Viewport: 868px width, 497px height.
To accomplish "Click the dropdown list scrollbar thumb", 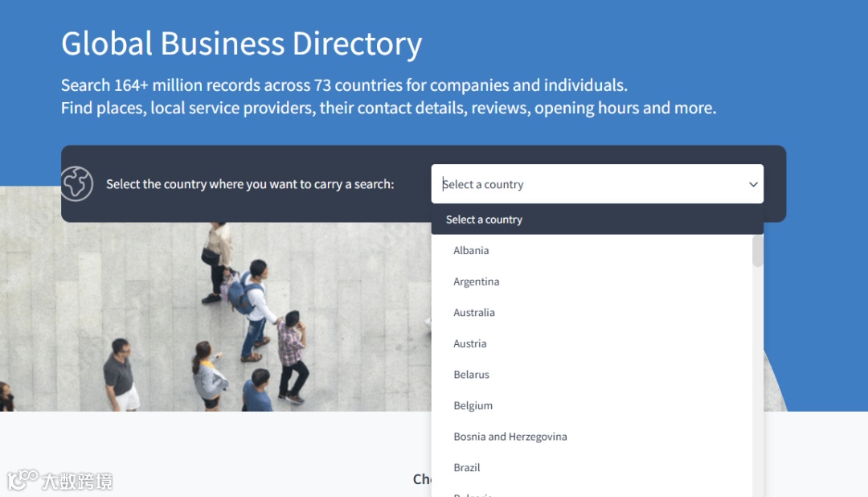I will 758,251.
